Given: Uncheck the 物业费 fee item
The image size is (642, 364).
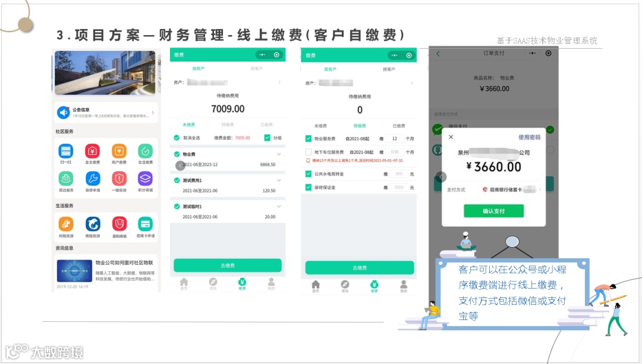Looking at the screenshot, I should (177, 154).
